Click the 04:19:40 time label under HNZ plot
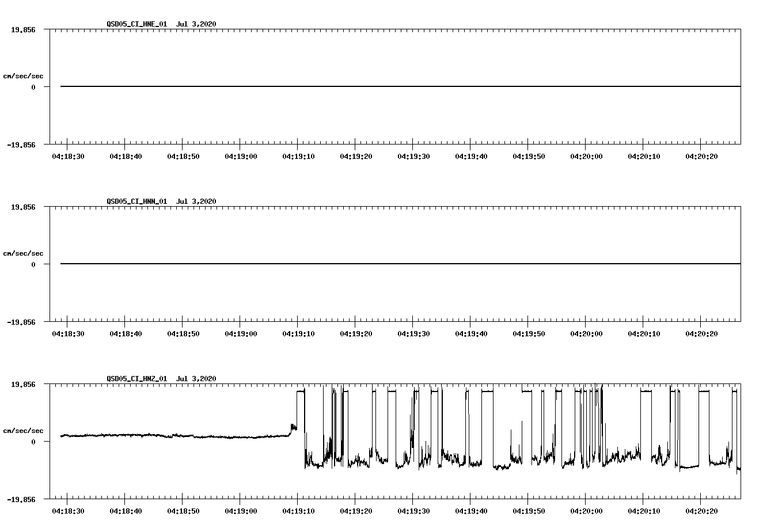The width and height of the screenshot is (782, 532). [x=471, y=511]
